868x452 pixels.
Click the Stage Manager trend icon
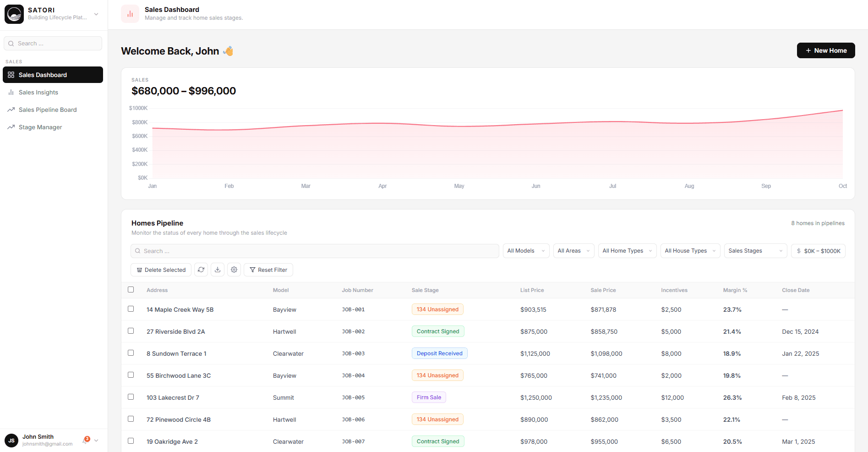pos(11,127)
